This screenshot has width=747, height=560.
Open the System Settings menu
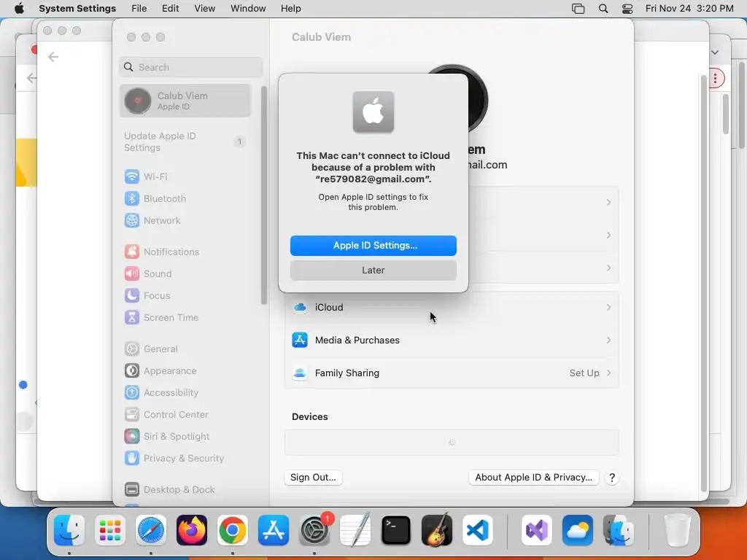coord(77,9)
